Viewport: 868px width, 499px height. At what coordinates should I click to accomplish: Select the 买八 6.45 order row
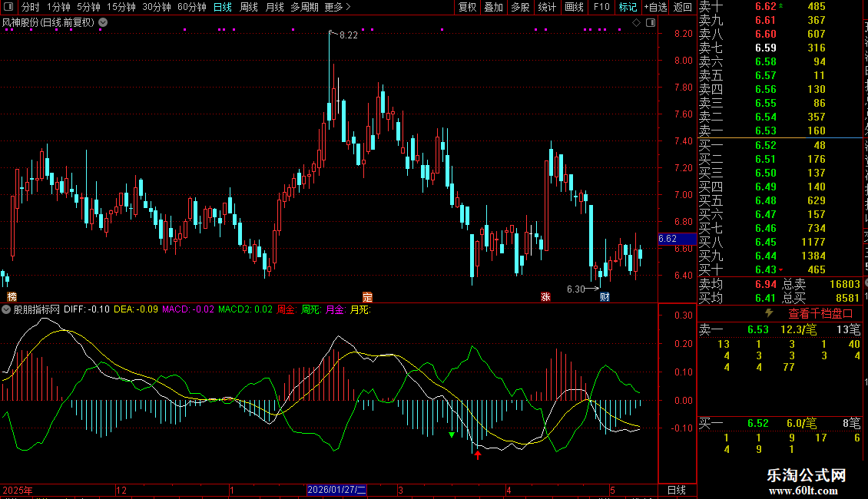pyautogui.click(x=780, y=242)
